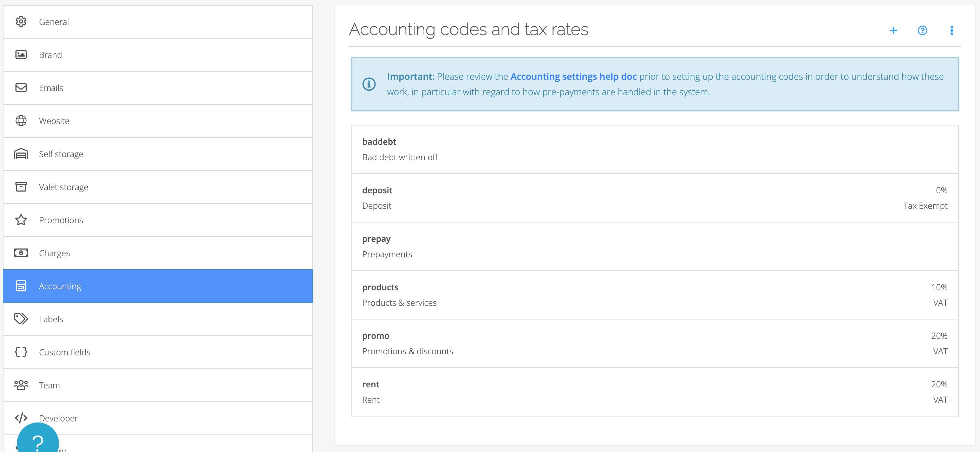Open the floating help chat bubble
980x452 pixels.
[38, 440]
